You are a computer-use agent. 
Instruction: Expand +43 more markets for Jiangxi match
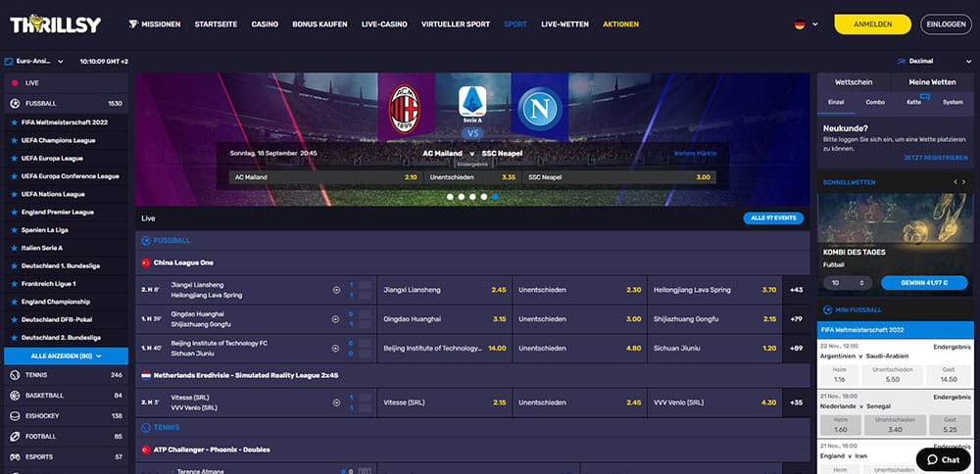tap(796, 290)
